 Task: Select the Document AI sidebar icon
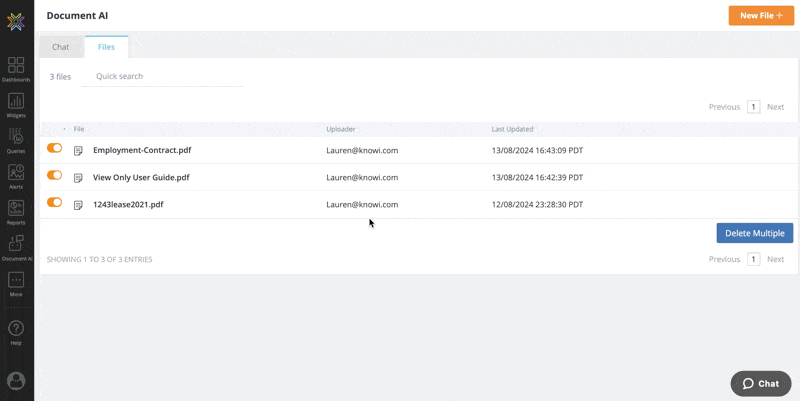coord(16,246)
